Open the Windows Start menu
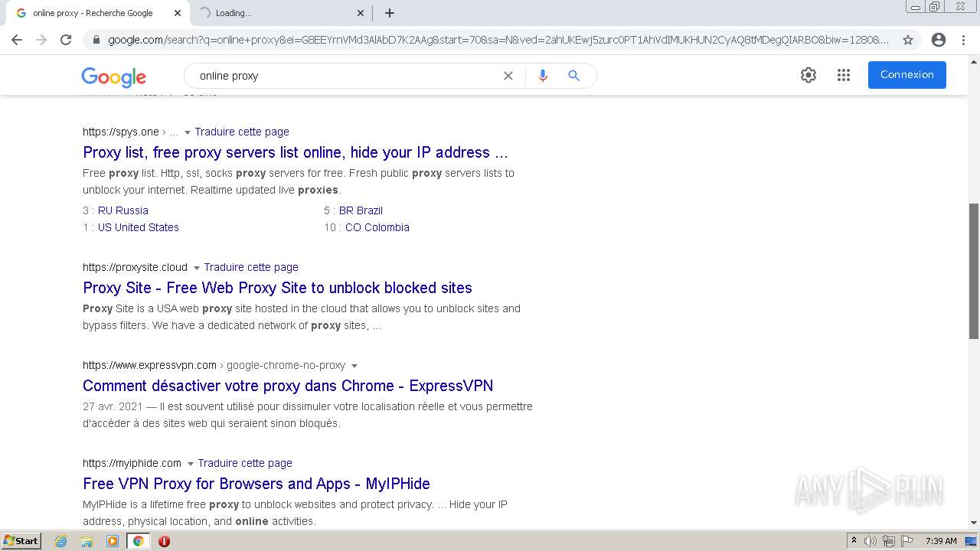This screenshot has height=551, width=980. 21,541
